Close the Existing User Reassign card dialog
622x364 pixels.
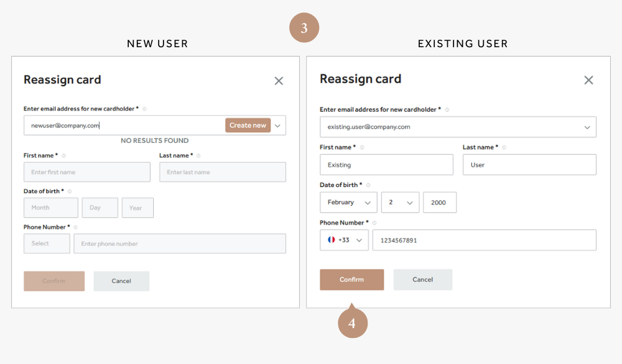tap(588, 80)
